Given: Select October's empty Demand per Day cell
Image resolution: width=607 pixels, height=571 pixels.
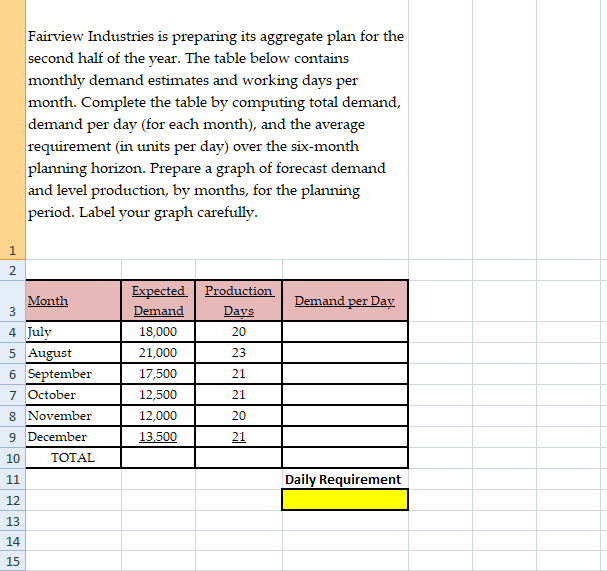Looking at the screenshot, I should pyautogui.click(x=345, y=394).
